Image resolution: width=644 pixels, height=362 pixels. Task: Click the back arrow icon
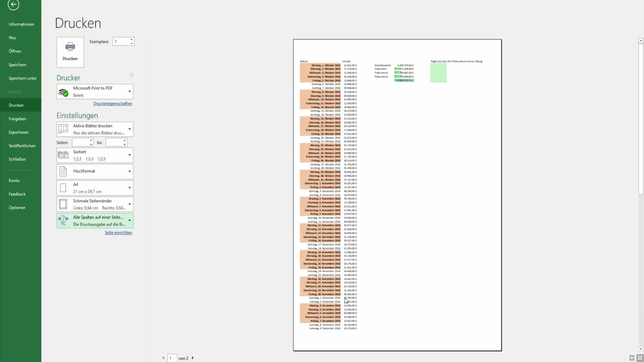click(x=13, y=5)
